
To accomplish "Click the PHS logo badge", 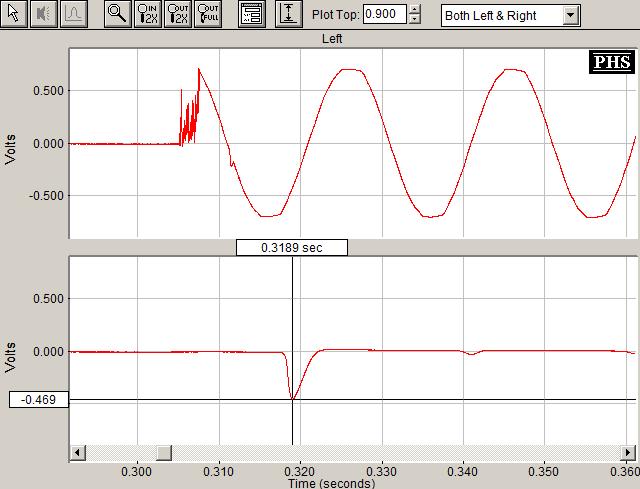I will click(x=612, y=62).
